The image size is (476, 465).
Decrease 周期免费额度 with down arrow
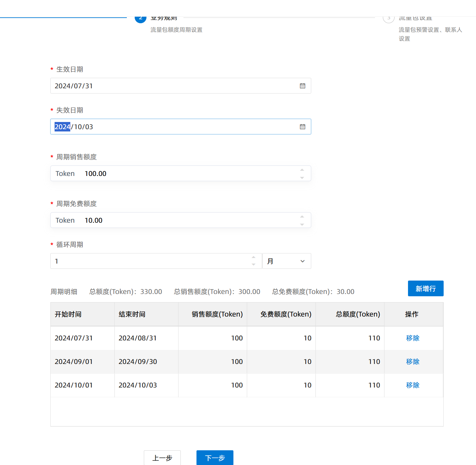(x=302, y=224)
